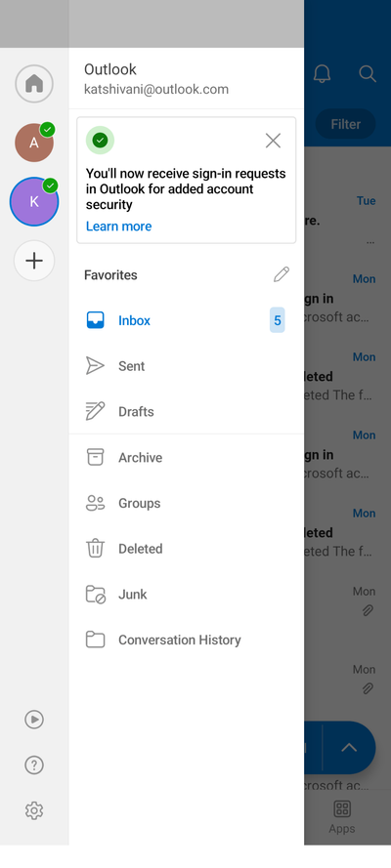Add a new account with plus button

(x=34, y=261)
